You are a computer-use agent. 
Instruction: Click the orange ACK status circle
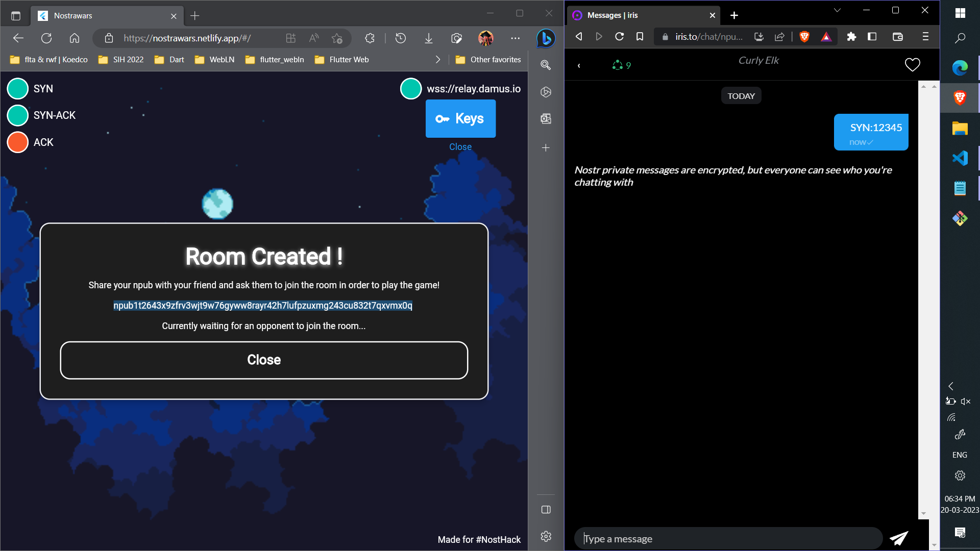18,142
